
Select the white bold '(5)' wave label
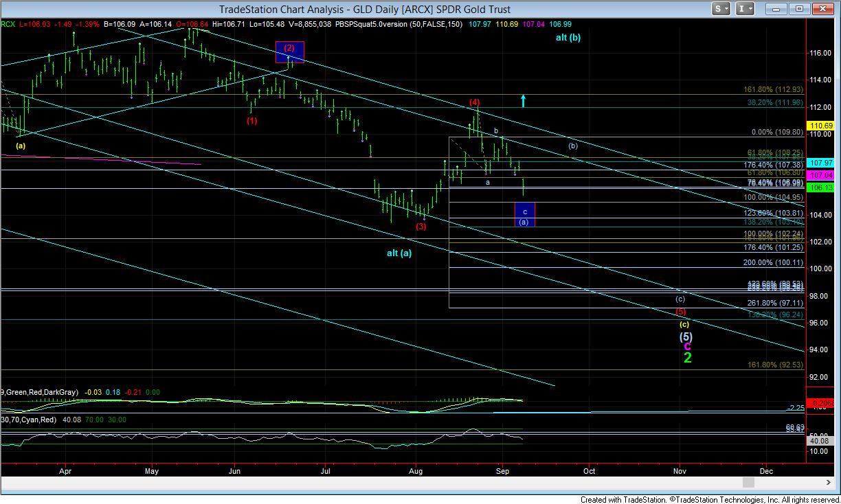pyautogui.click(x=686, y=336)
